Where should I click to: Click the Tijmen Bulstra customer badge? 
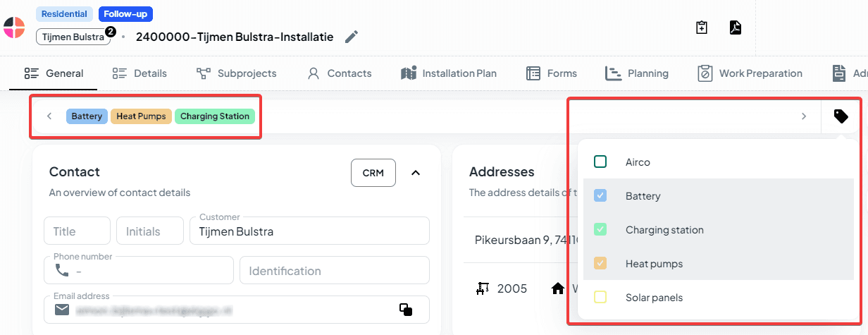(x=73, y=37)
